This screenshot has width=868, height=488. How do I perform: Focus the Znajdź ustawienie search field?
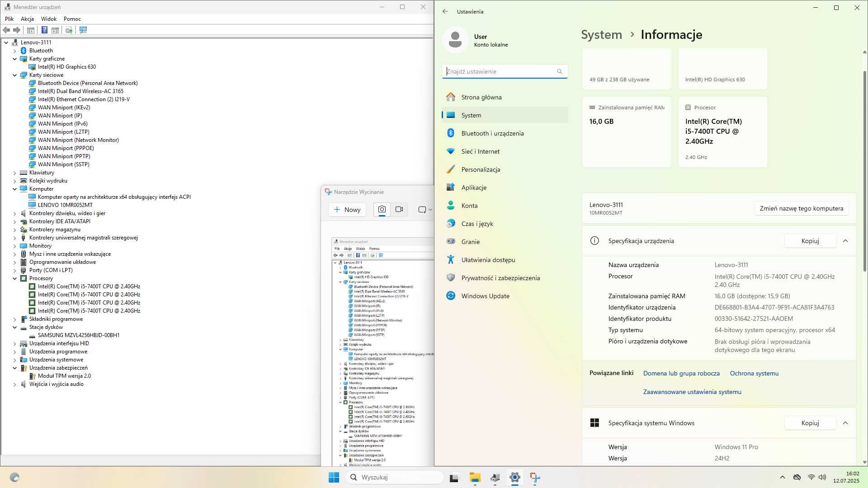[x=505, y=71]
